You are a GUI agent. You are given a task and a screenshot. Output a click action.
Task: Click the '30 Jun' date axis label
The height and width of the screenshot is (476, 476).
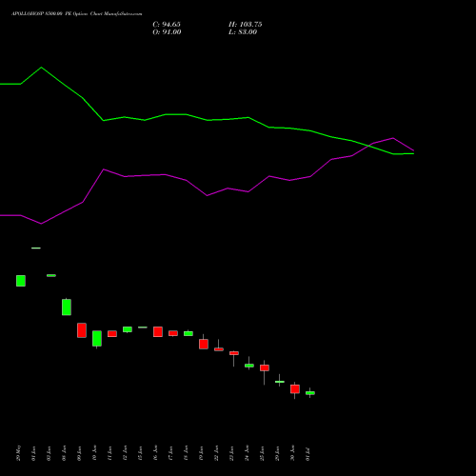292,453
